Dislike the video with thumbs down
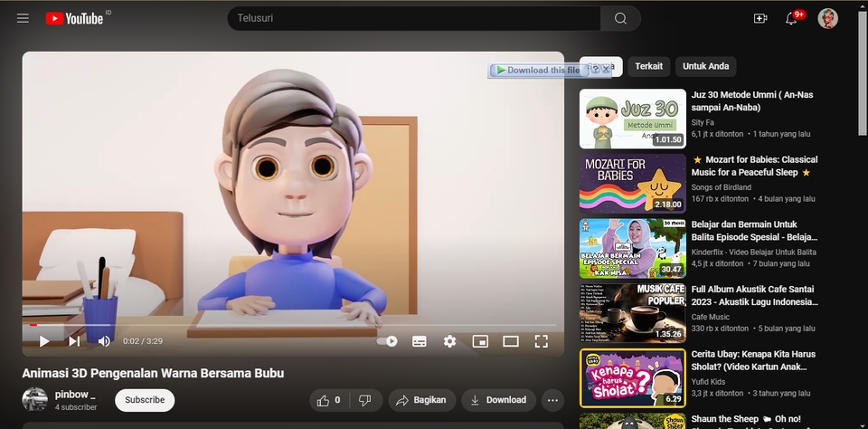This screenshot has height=429, width=868. 365,400
